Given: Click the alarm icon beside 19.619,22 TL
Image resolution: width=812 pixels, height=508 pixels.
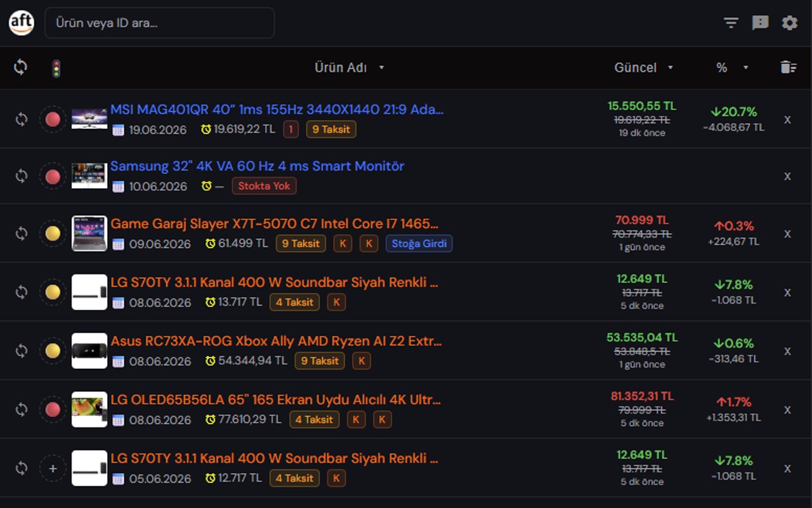Looking at the screenshot, I should (x=206, y=130).
